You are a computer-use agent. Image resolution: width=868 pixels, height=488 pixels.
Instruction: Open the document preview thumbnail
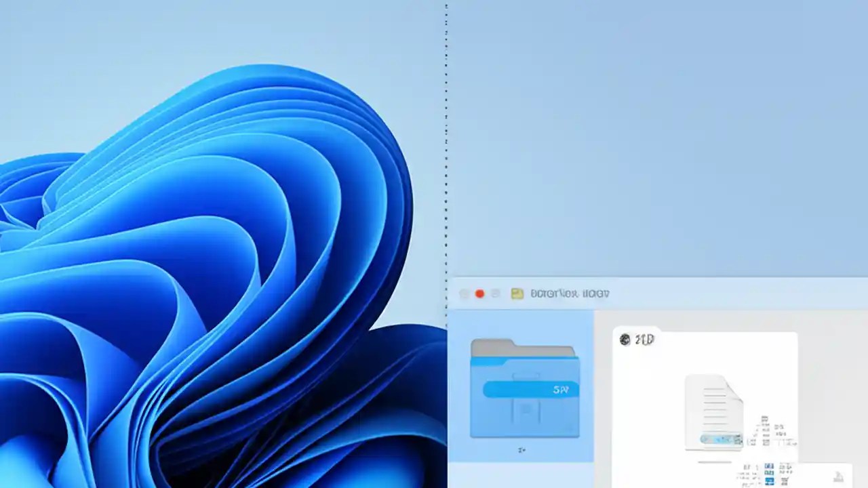(714, 410)
